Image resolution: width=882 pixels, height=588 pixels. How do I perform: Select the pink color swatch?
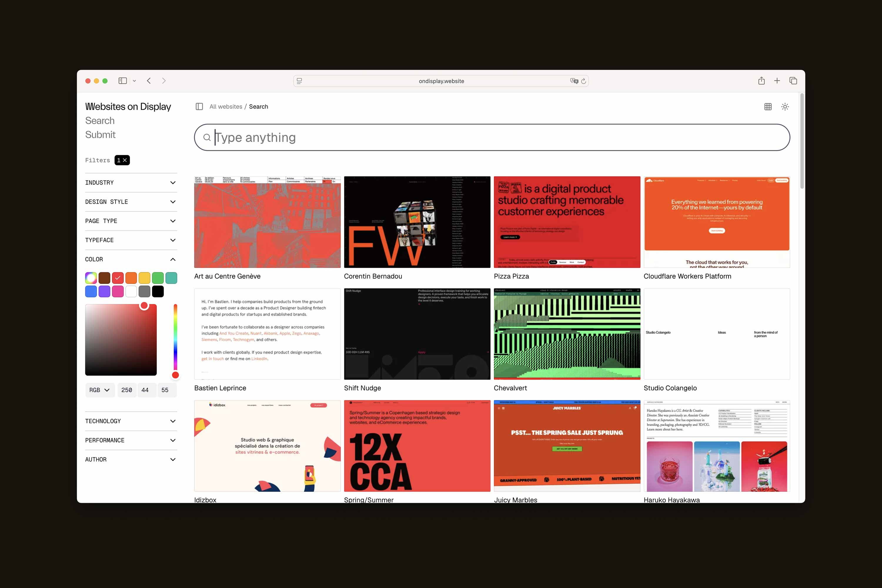118,291
